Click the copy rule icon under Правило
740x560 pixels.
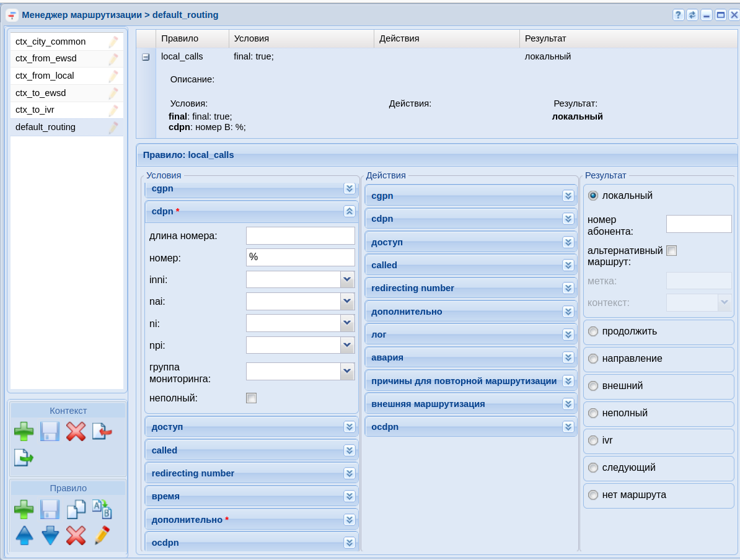pyautogui.click(x=76, y=509)
